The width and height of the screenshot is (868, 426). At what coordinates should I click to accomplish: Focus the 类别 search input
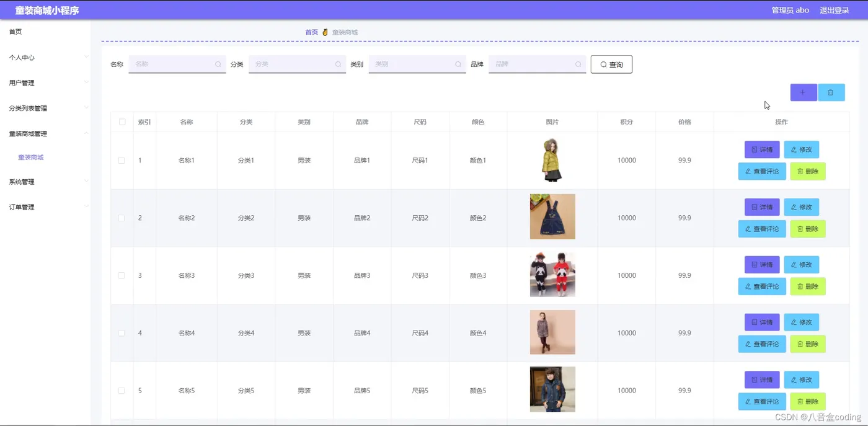[417, 64]
